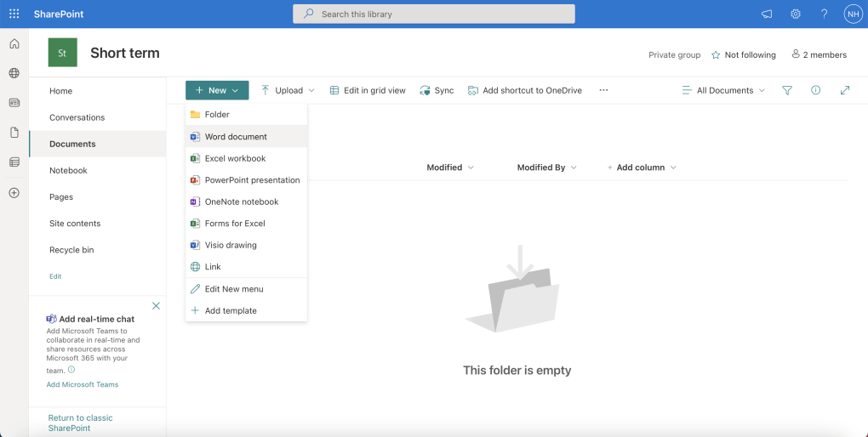Image resolution: width=868 pixels, height=437 pixels.
Task: Open the news feed rail icon
Action: pos(14,103)
